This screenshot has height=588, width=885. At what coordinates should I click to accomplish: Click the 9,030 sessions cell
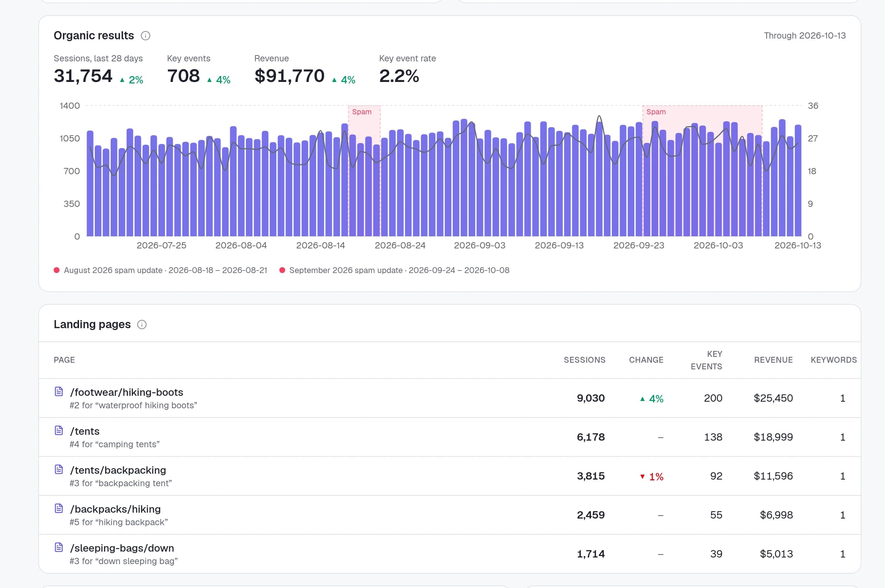point(591,398)
